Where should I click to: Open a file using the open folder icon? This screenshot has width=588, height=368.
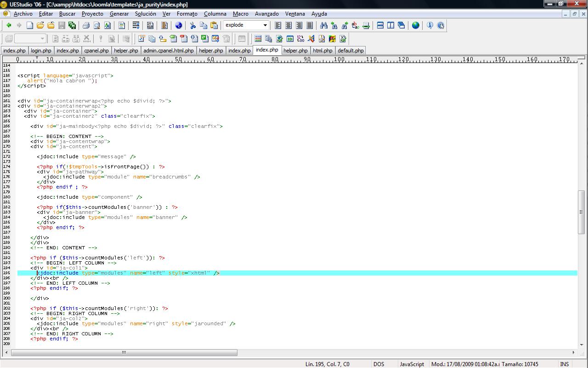click(40, 25)
